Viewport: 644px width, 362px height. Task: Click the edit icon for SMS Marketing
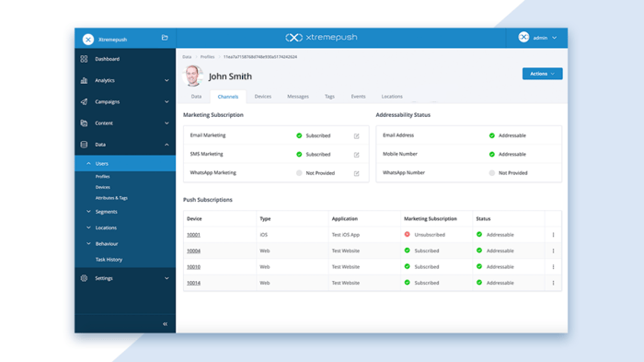[357, 155]
